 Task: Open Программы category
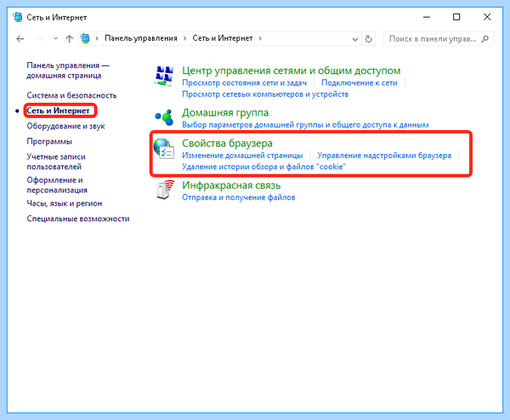(49, 141)
